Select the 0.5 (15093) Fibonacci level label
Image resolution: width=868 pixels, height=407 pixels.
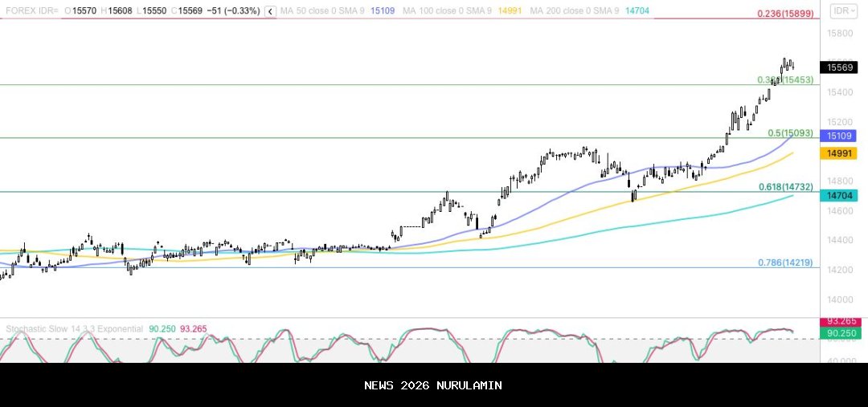coord(790,133)
